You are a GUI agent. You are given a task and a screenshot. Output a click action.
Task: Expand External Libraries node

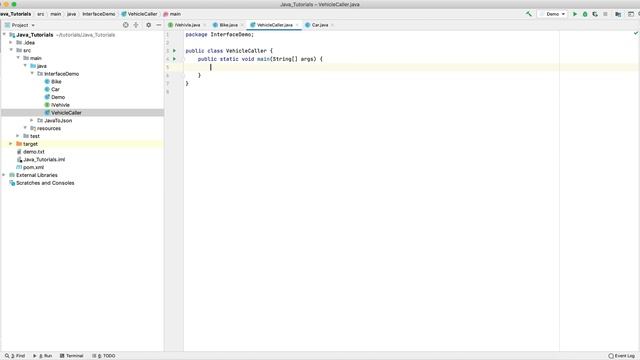[x=4, y=175]
